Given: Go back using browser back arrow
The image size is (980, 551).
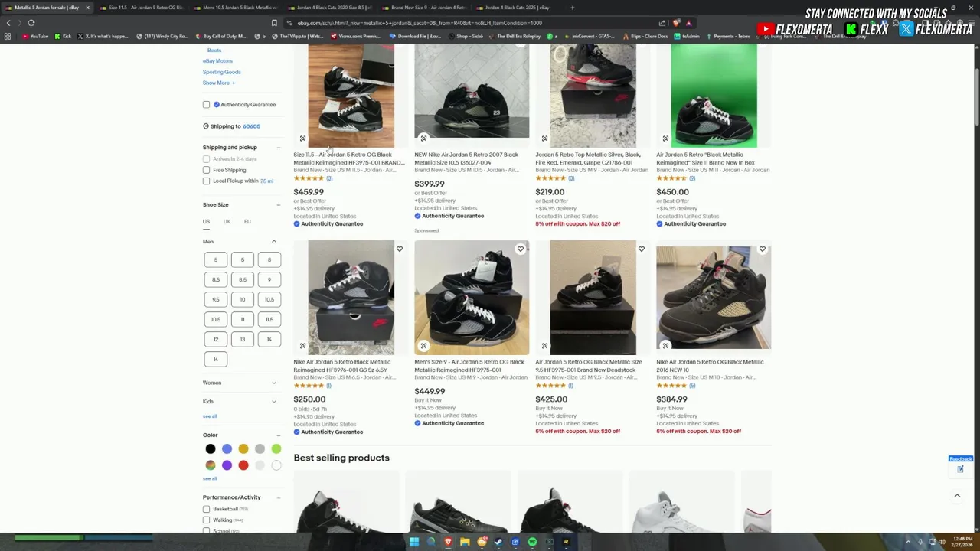Looking at the screenshot, I should pos(8,23).
